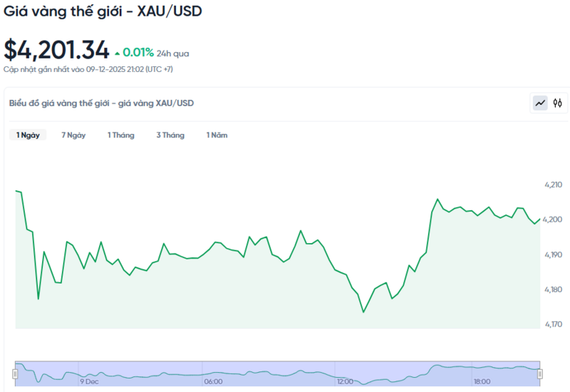Click the green up-arrow beside 0.01%
Screen dimensions: 570x392
[117, 53]
